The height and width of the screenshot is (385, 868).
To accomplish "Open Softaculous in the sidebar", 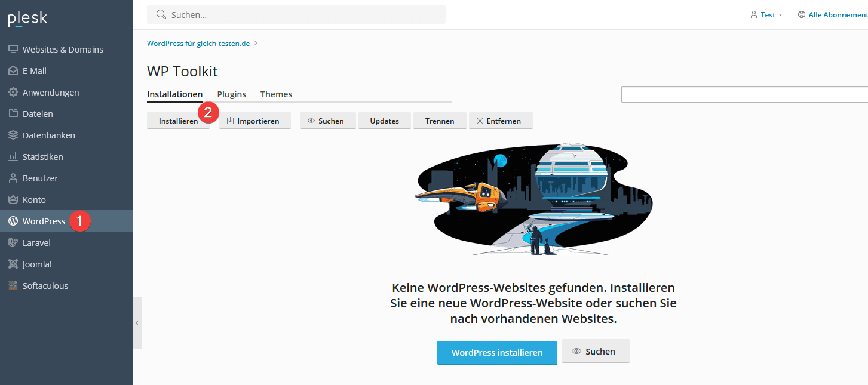I will [45, 286].
